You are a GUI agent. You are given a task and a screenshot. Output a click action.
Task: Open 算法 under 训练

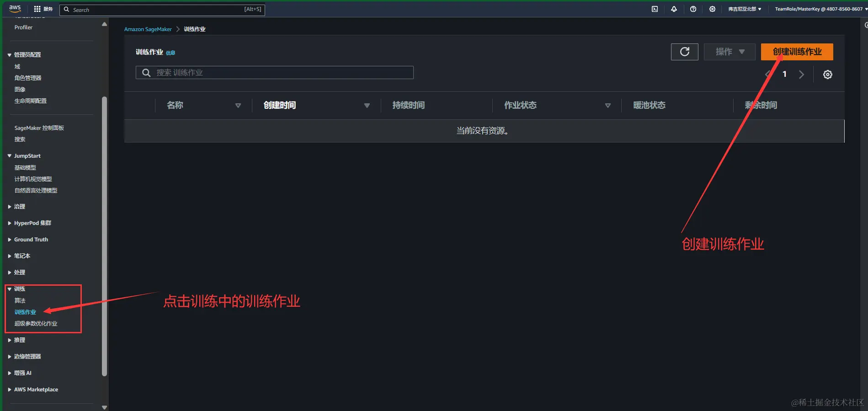pos(20,301)
